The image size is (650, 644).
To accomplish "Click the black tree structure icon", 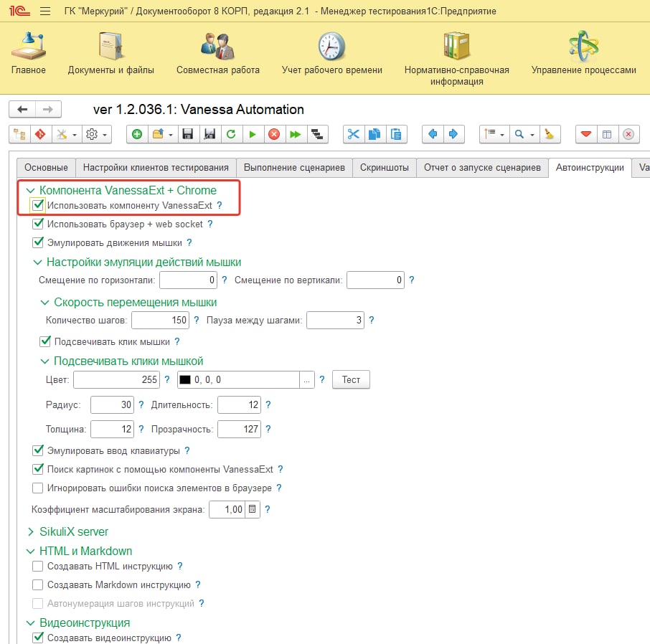I will point(317,134).
